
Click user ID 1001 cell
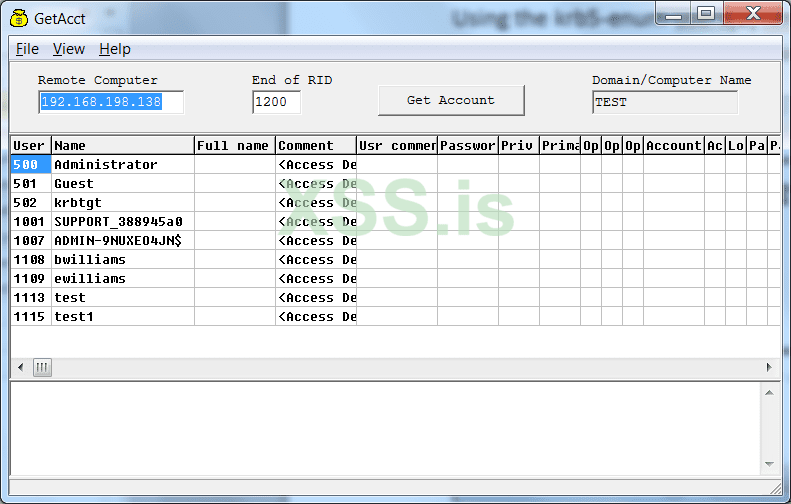[x=31, y=221]
